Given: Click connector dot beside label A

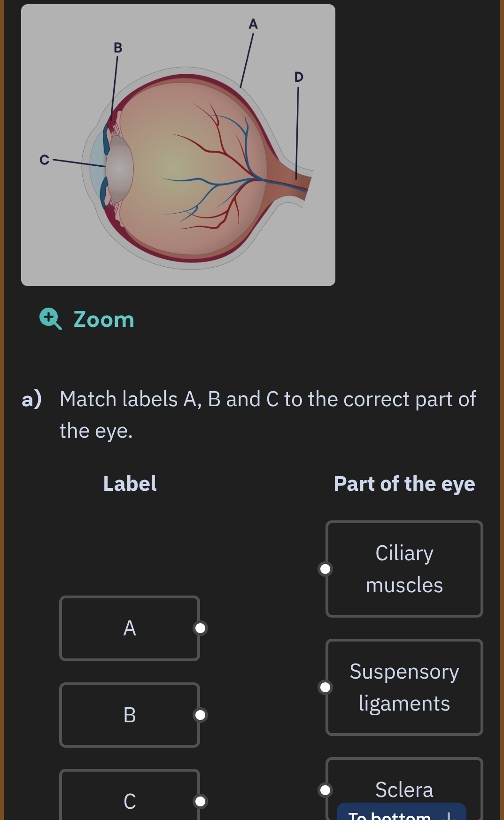Looking at the screenshot, I should [201, 628].
